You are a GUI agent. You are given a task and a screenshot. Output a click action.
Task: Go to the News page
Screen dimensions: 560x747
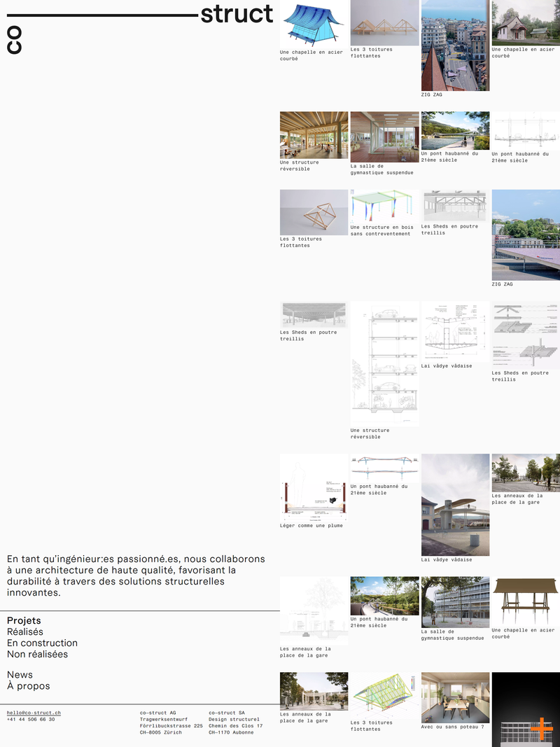20,675
